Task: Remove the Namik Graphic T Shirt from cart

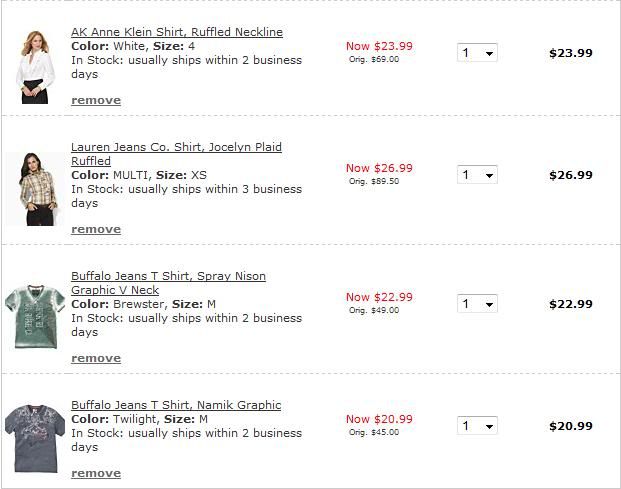Action: pyautogui.click(x=96, y=474)
